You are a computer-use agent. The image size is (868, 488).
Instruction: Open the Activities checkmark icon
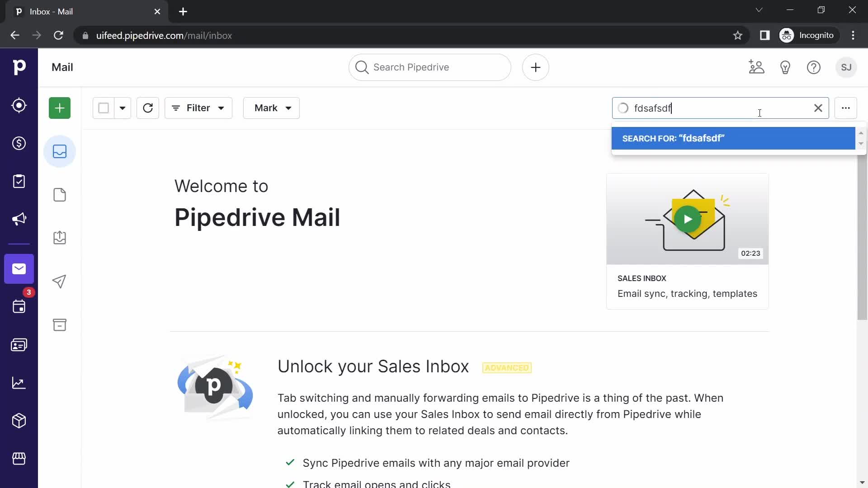(19, 182)
